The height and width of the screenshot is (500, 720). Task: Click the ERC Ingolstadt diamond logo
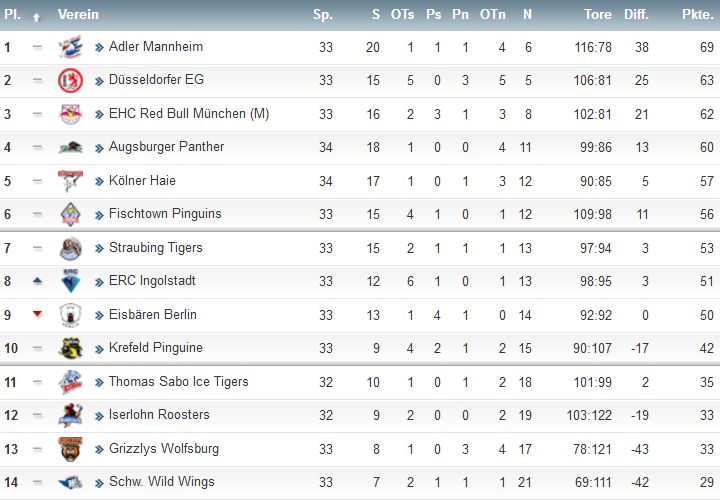click(x=70, y=281)
